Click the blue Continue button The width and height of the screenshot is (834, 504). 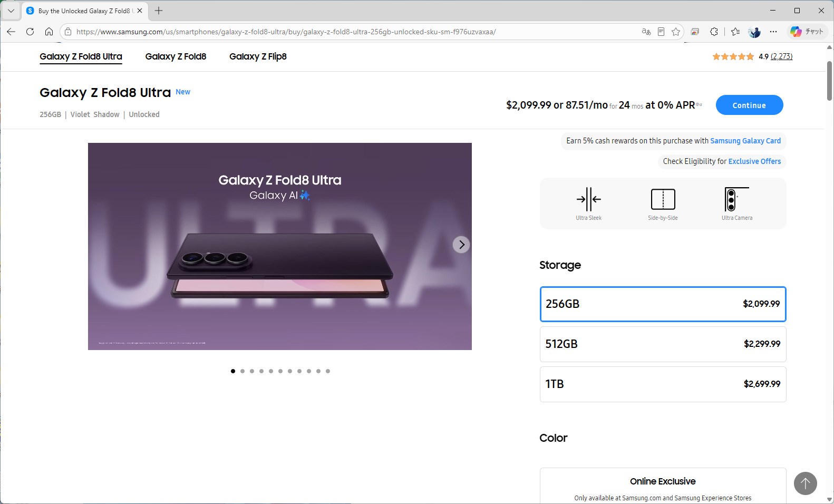click(x=749, y=105)
